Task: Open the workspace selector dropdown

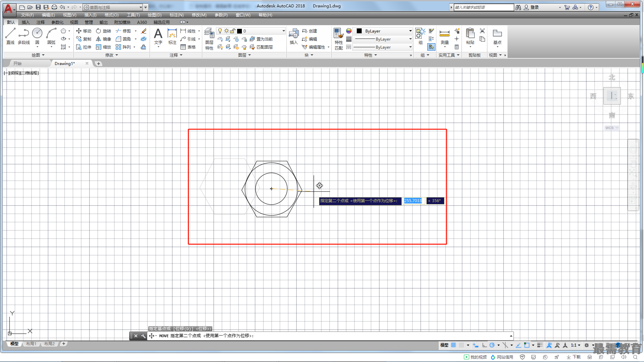Action: [x=113, y=7]
